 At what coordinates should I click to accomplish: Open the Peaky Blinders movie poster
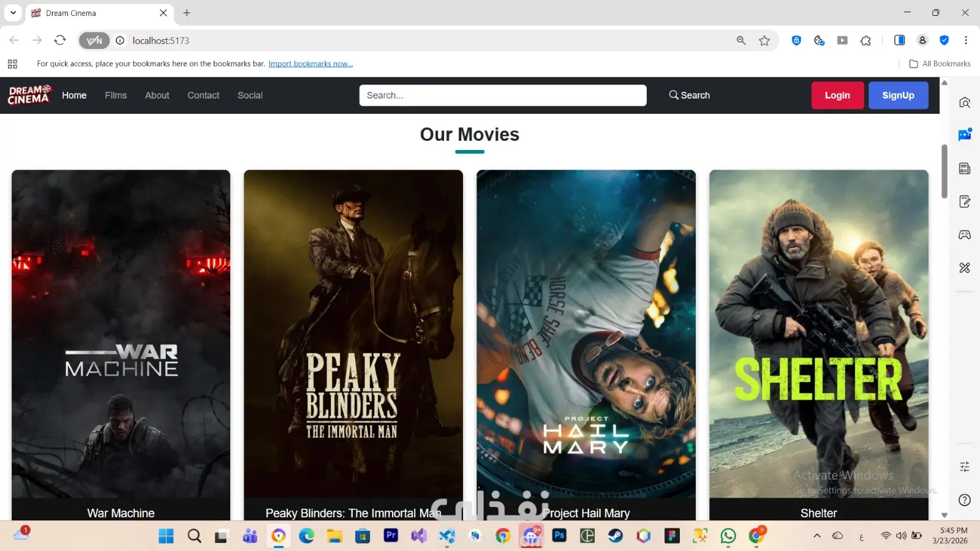click(353, 334)
